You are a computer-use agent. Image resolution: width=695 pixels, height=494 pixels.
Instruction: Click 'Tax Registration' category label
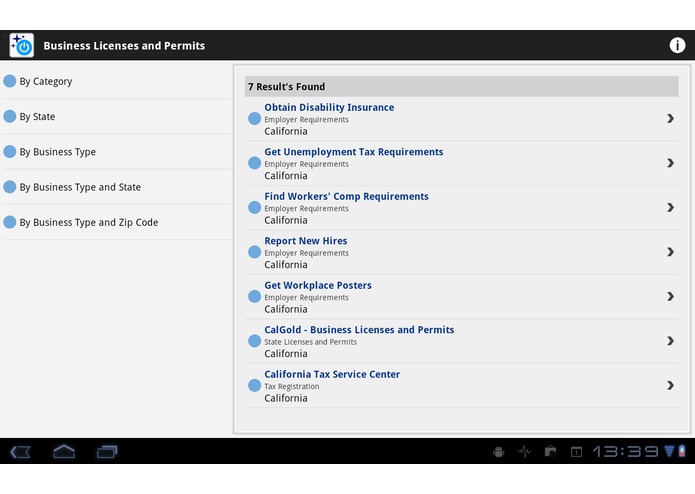click(x=292, y=386)
